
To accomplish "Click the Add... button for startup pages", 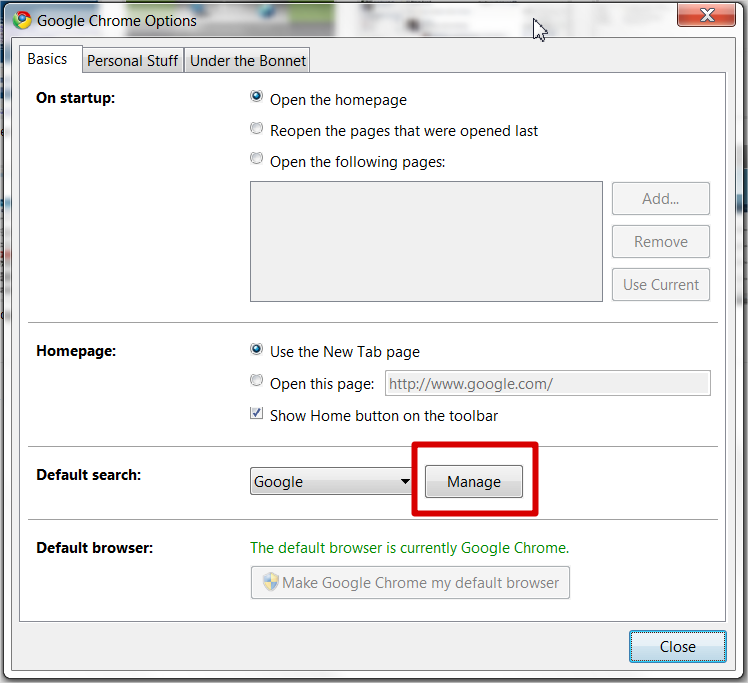I will pyautogui.click(x=661, y=198).
